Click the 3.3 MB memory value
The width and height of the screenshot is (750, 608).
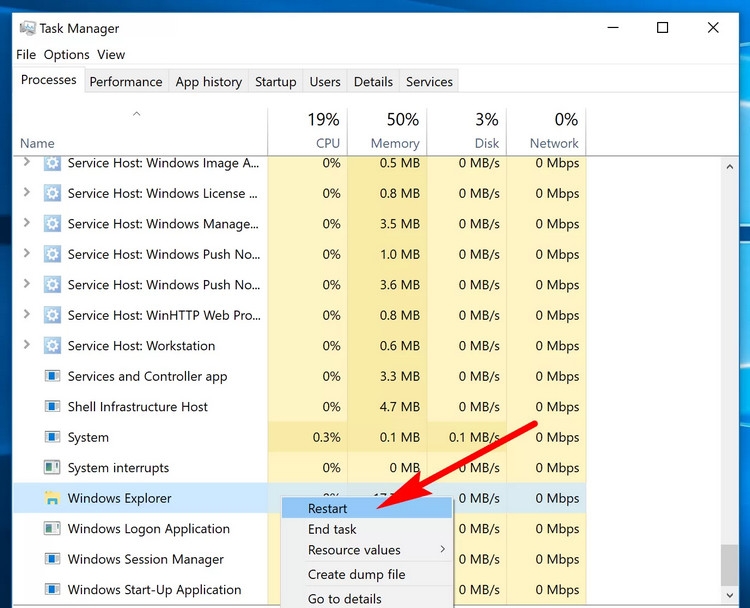[x=399, y=376]
